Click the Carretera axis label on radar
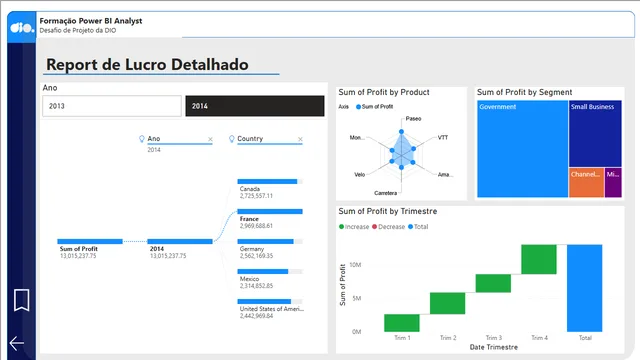The image size is (640, 360). pyautogui.click(x=385, y=193)
